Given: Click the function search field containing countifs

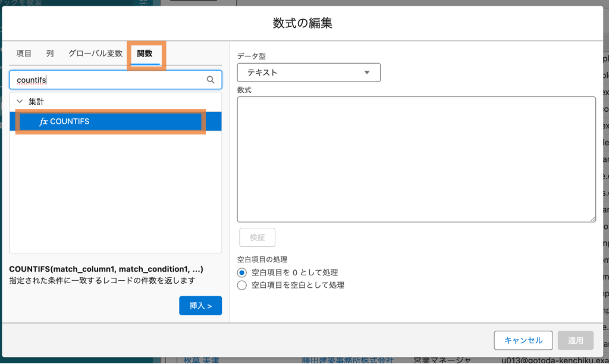Looking at the screenshot, I should pyautogui.click(x=107, y=80).
